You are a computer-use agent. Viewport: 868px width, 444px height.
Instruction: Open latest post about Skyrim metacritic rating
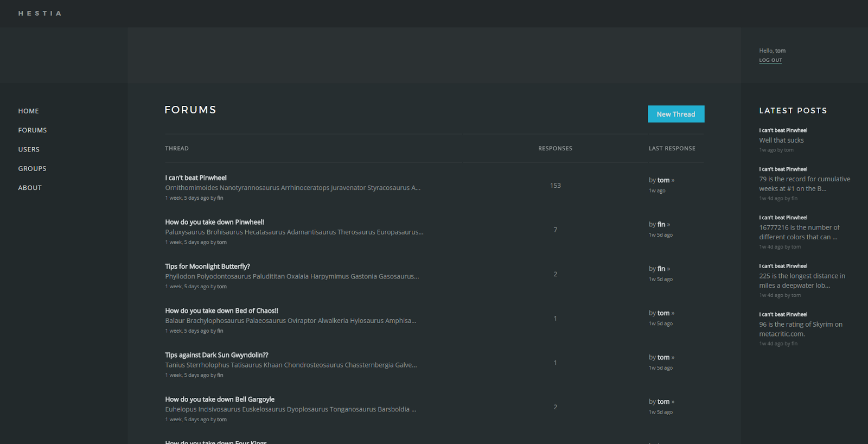[x=800, y=329]
